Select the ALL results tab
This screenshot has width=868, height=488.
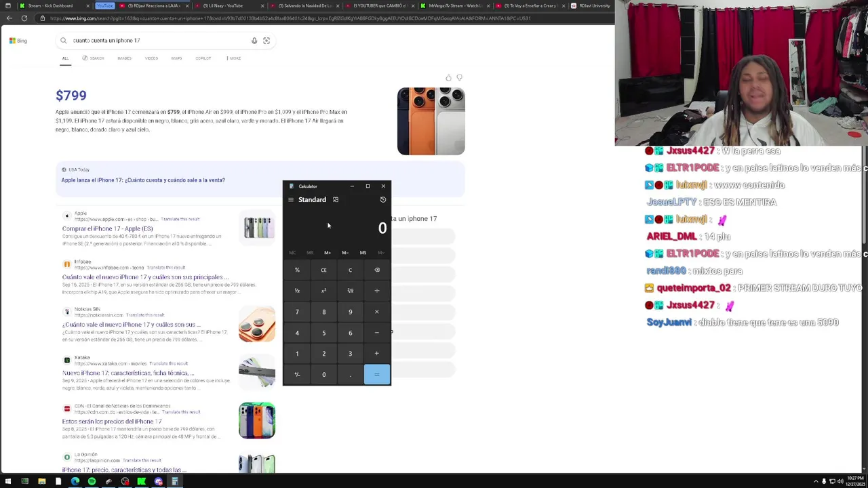[66, 58]
